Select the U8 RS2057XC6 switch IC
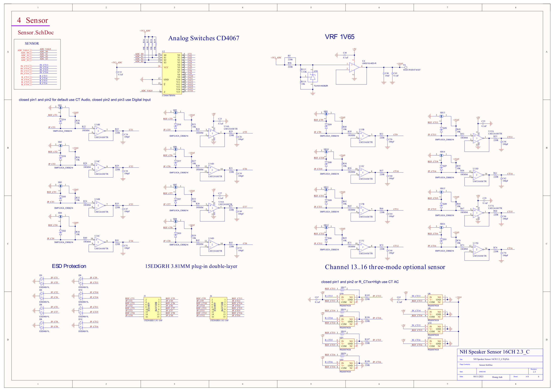Viewport: 555px width, 392px height. click(435, 300)
